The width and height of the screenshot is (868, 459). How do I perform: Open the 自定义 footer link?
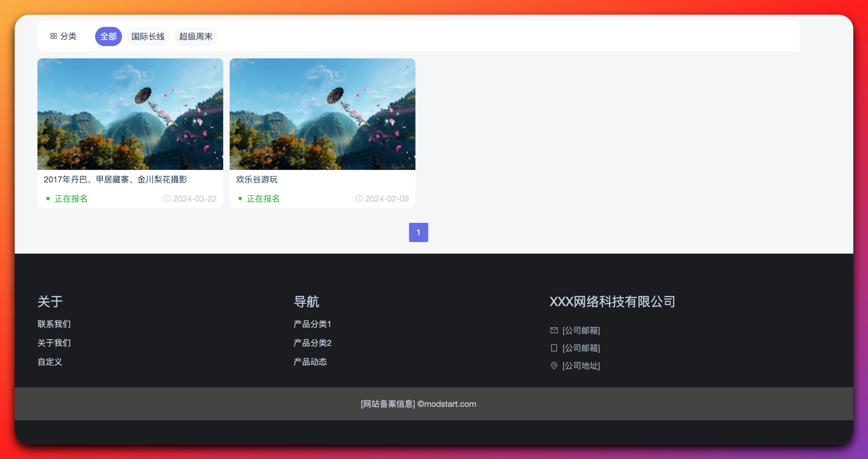(50, 362)
